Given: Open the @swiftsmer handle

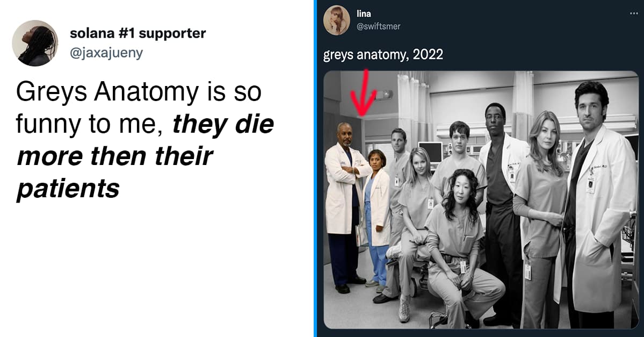Looking at the screenshot, I should [379, 26].
